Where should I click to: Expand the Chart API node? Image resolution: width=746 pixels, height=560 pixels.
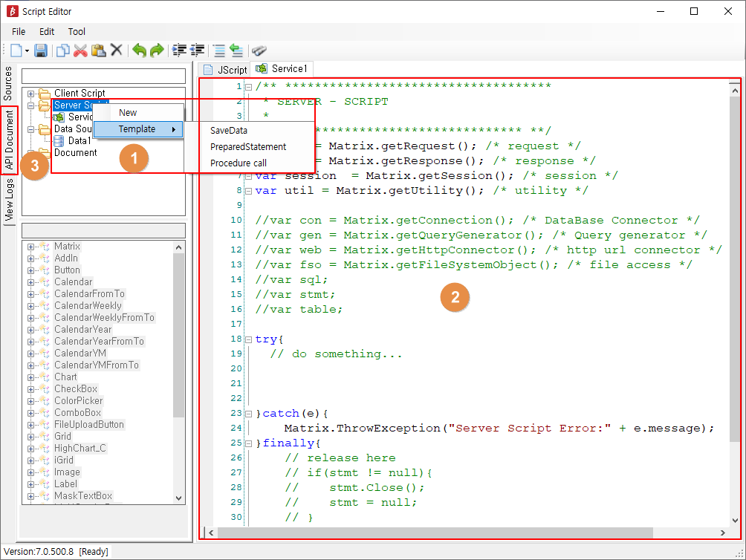(x=30, y=377)
